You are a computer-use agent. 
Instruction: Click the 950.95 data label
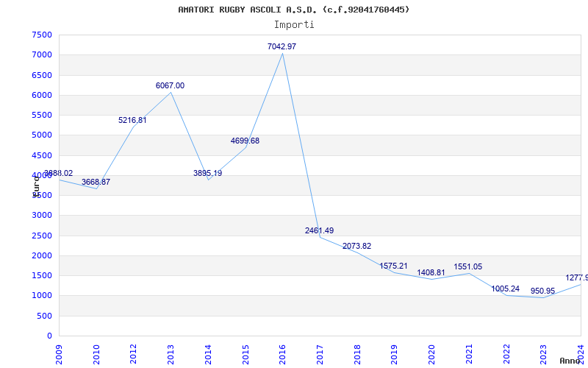pyautogui.click(x=542, y=291)
